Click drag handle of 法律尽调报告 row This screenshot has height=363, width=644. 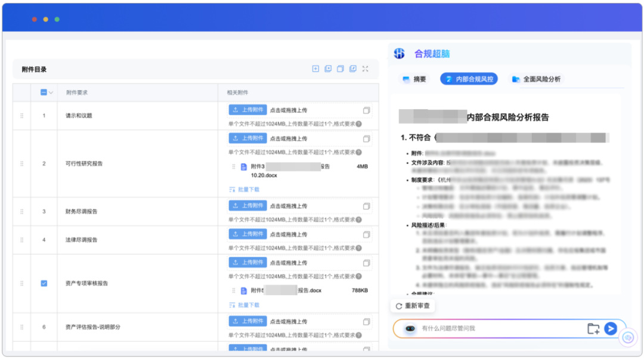[22, 240]
